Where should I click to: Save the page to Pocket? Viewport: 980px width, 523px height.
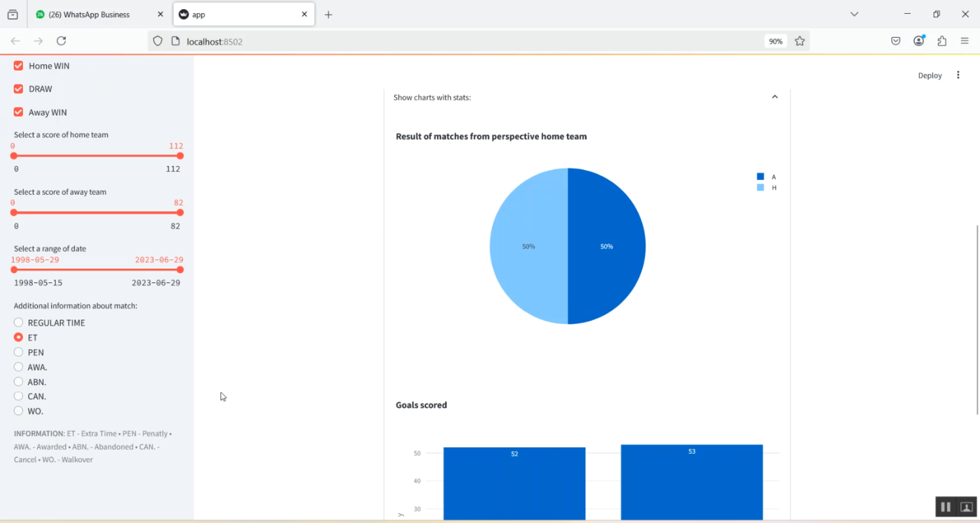(x=895, y=41)
